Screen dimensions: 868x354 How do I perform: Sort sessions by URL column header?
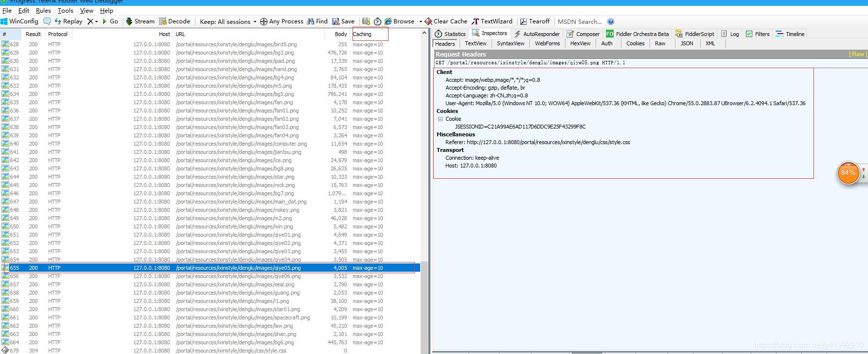tap(248, 34)
